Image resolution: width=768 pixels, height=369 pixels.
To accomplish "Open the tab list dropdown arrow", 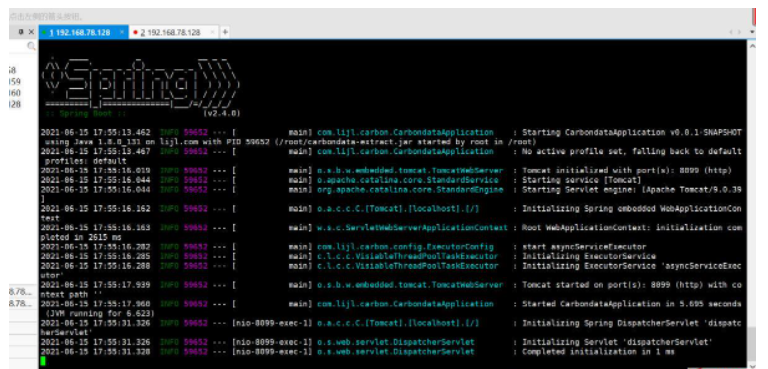I will click(753, 32).
